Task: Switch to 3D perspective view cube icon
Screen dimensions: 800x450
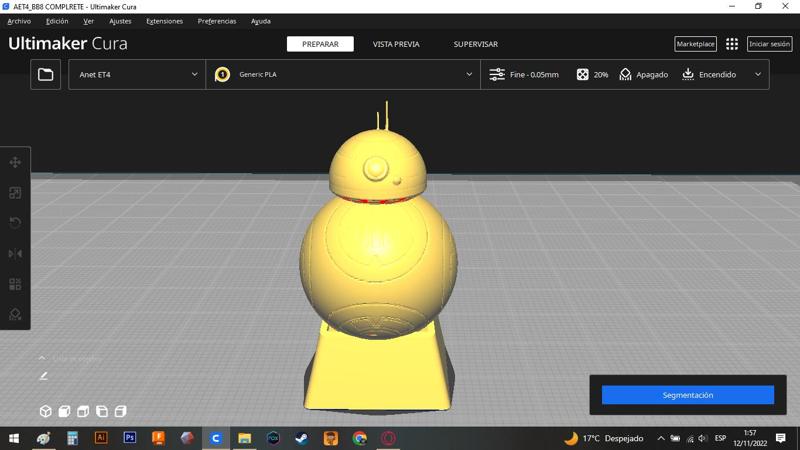Action: 45,411
